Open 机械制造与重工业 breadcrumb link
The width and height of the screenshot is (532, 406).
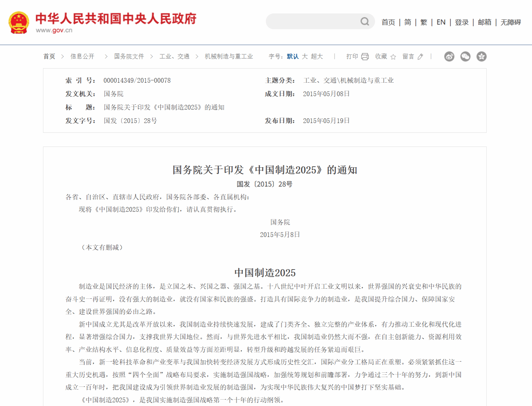pyautogui.click(x=229, y=56)
